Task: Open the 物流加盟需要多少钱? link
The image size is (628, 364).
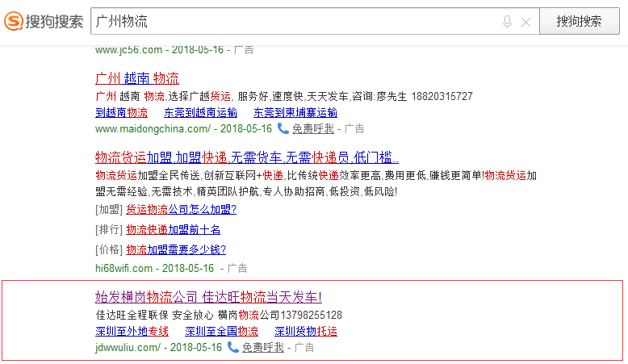Action: (x=176, y=249)
